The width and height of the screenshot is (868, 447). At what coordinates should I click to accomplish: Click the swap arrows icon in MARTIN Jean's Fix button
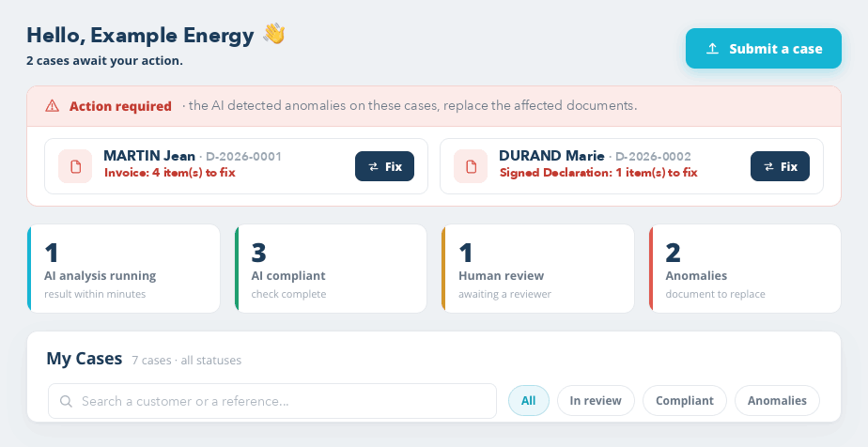coord(374,166)
